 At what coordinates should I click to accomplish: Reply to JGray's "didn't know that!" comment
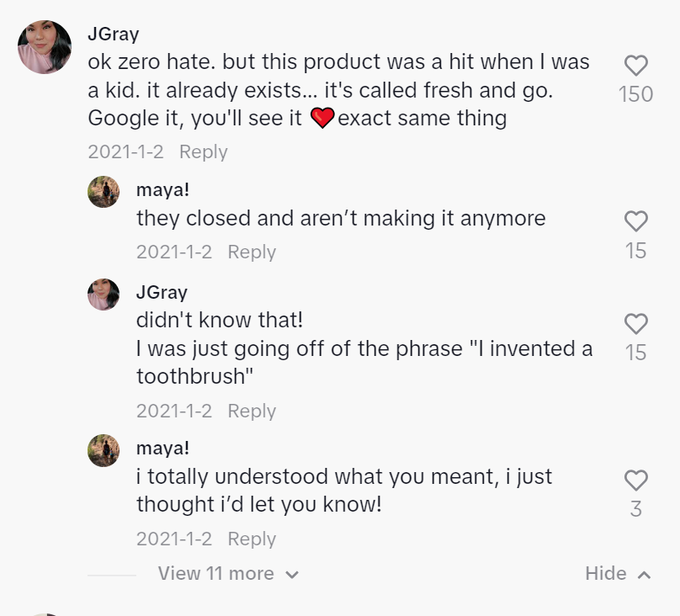pos(252,411)
